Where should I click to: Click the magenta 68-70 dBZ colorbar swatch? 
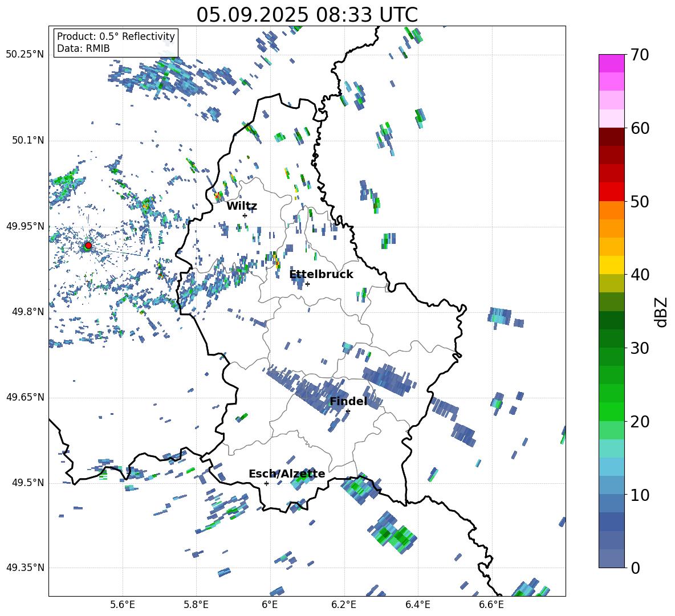(611, 64)
